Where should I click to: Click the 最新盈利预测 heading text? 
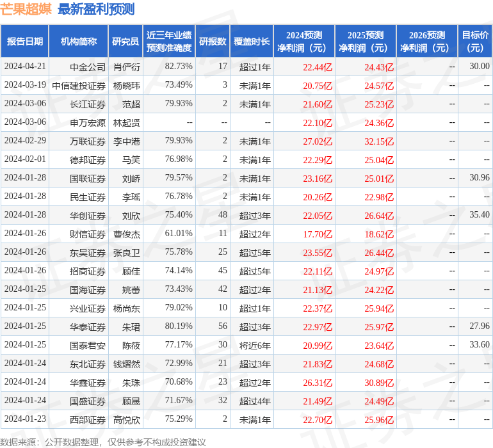point(96,9)
